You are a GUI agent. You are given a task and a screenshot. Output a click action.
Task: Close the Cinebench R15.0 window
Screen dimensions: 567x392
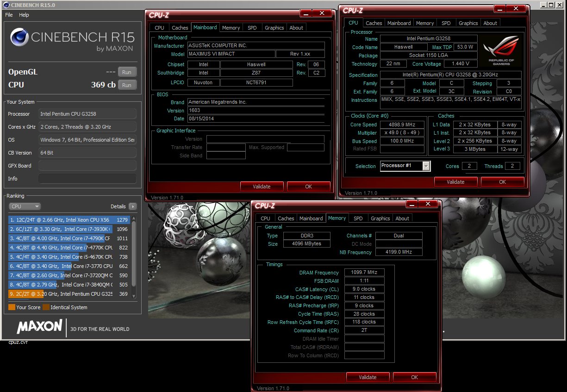click(560, 5)
